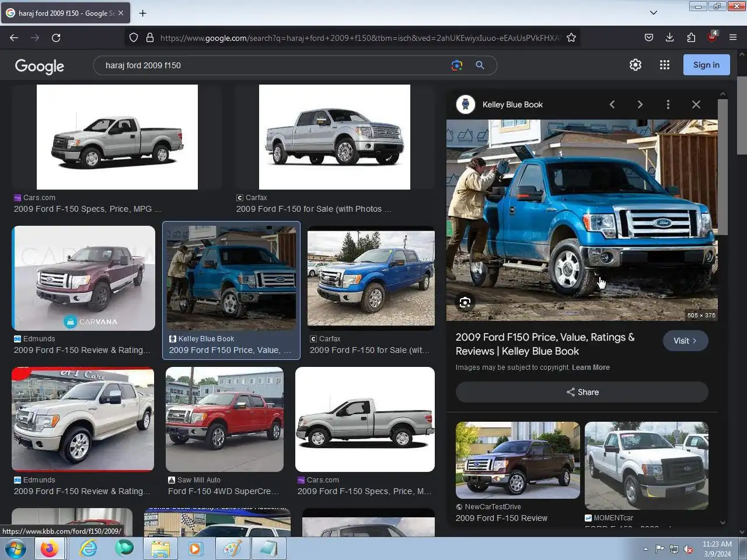747x560 pixels.
Task: Click the volume muted tray icon
Action: pyautogui.click(x=689, y=549)
